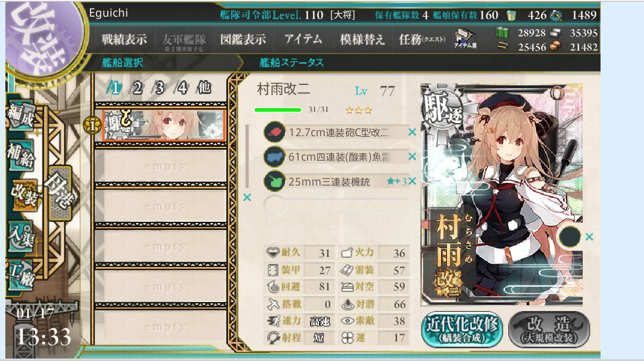Open the 補給 resupply sidebar icon
The height and width of the screenshot is (361, 644).
[21, 155]
